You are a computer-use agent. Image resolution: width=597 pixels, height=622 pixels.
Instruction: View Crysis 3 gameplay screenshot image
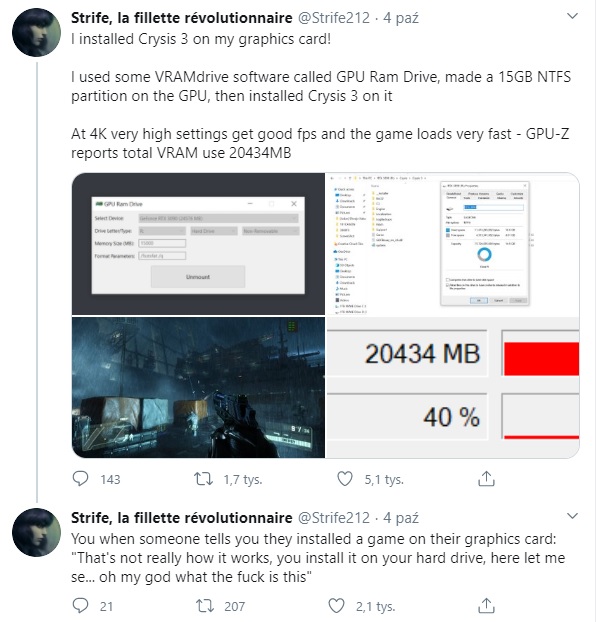pyautogui.click(x=198, y=387)
